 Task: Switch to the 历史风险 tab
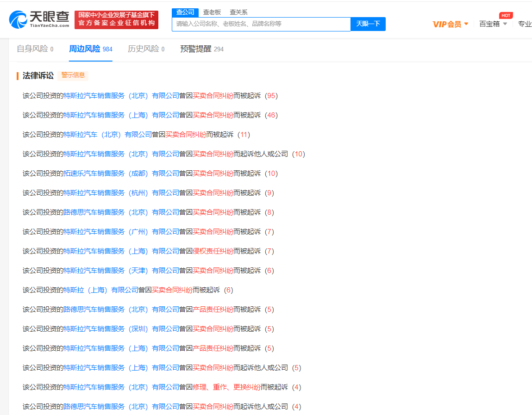coord(146,49)
